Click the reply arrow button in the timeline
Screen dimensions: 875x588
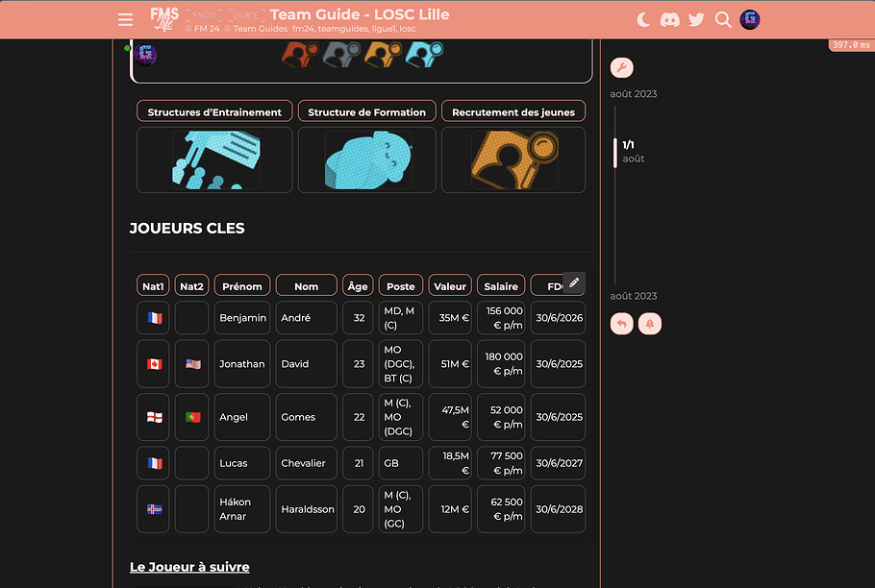click(621, 324)
